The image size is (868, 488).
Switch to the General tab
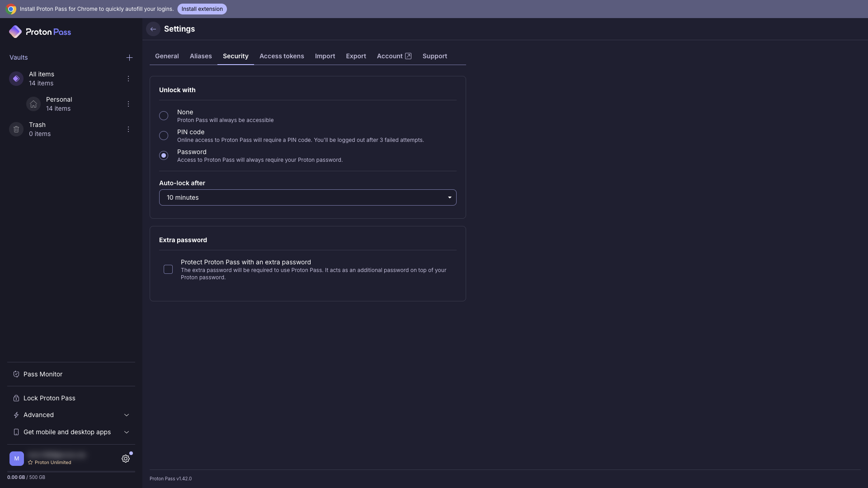click(x=167, y=56)
